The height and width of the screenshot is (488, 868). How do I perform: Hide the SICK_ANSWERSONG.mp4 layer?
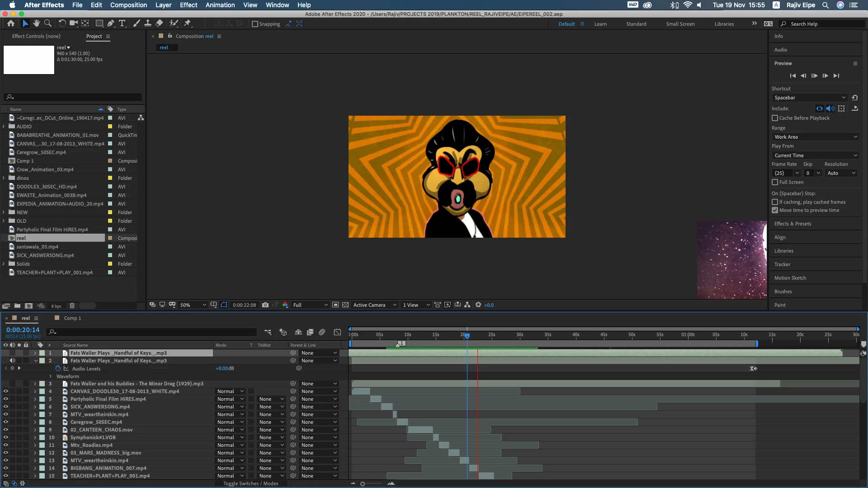(x=6, y=407)
